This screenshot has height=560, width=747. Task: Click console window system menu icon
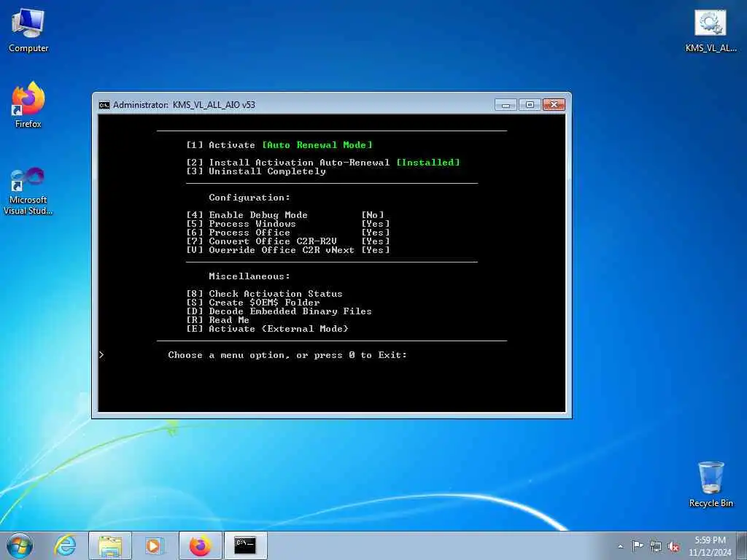pyautogui.click(x=104, y=105)
